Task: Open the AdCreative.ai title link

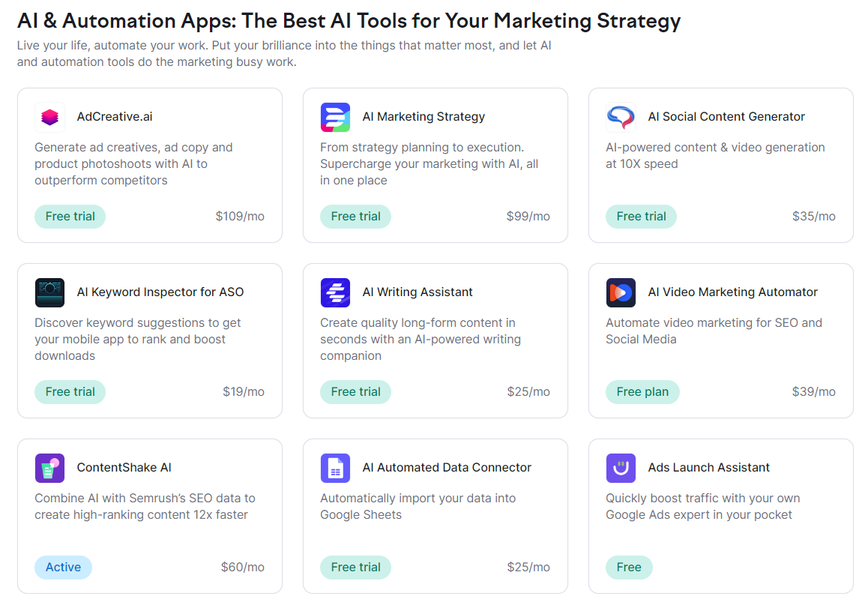Action: coord(115,117)
